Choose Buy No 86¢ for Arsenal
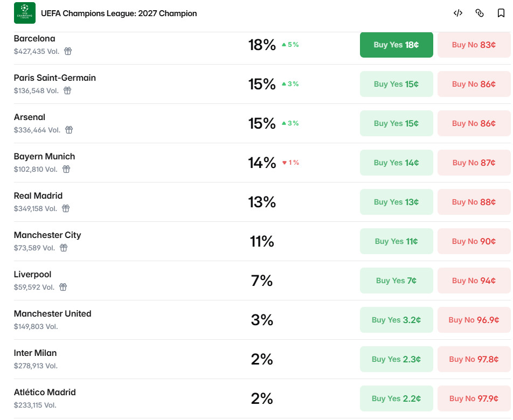 coord(474,123)
